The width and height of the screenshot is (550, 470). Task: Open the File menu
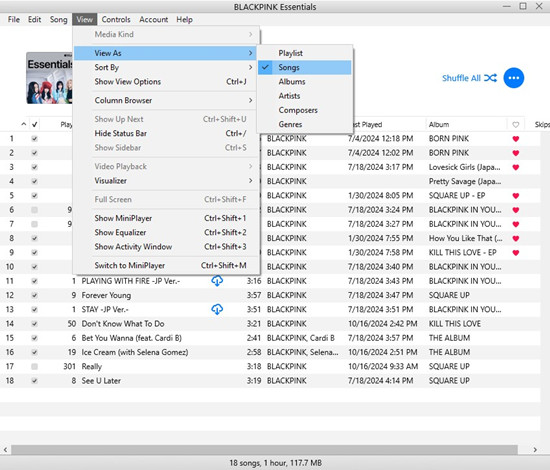(x=14, y=20)
